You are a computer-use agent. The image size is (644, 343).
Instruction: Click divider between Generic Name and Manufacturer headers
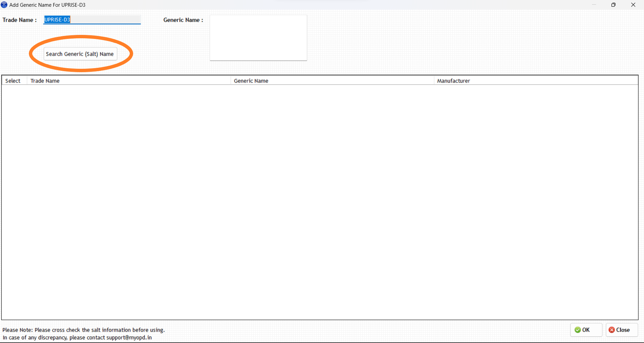pyautogui.click(x=434, y=81)
